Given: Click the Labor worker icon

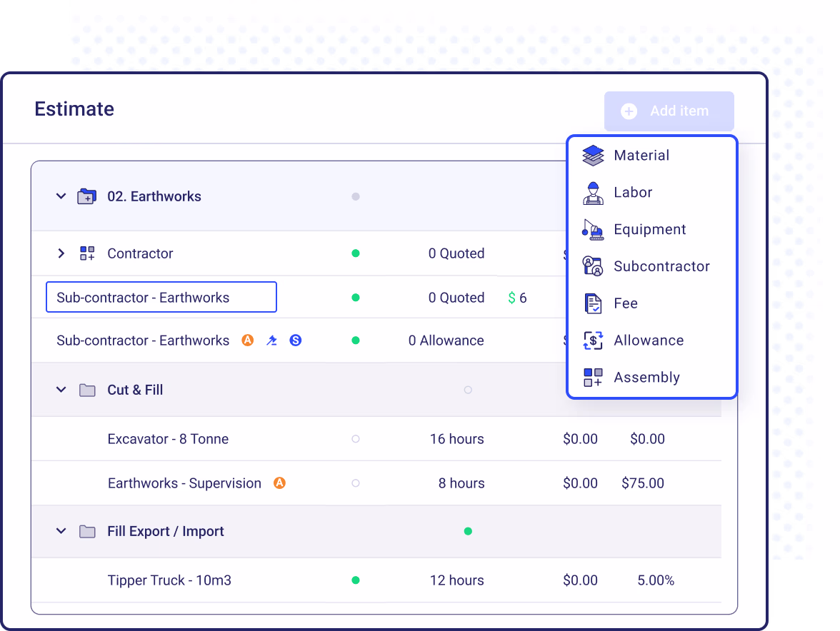Looking at the screenshot, I should click(x=593, y=193).
